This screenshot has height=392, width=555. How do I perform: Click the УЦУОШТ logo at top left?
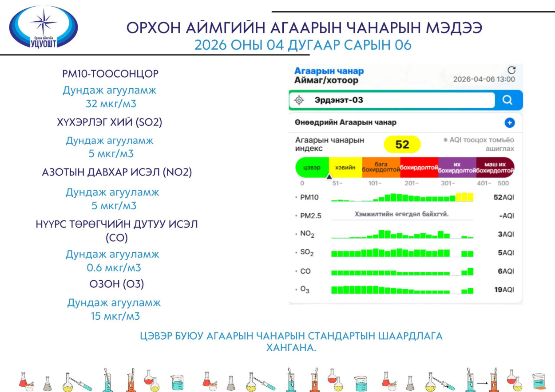[44, 27]
